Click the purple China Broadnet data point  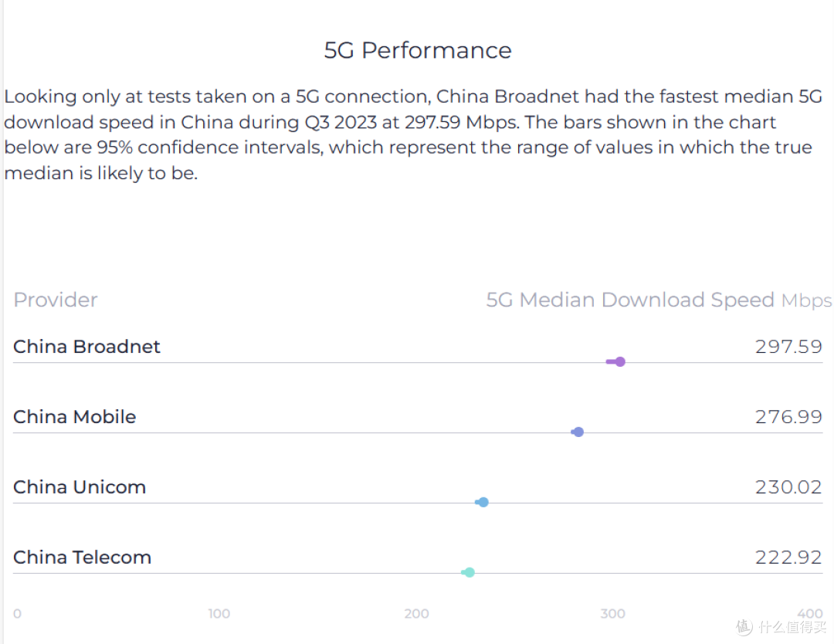(619, 361)
